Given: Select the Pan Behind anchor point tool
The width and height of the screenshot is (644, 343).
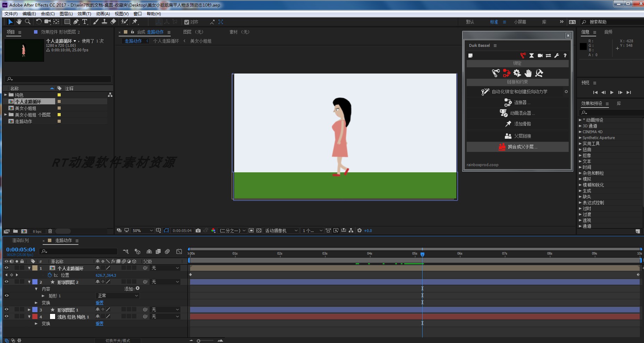Looking at the screenshot, I should (56, 22).
